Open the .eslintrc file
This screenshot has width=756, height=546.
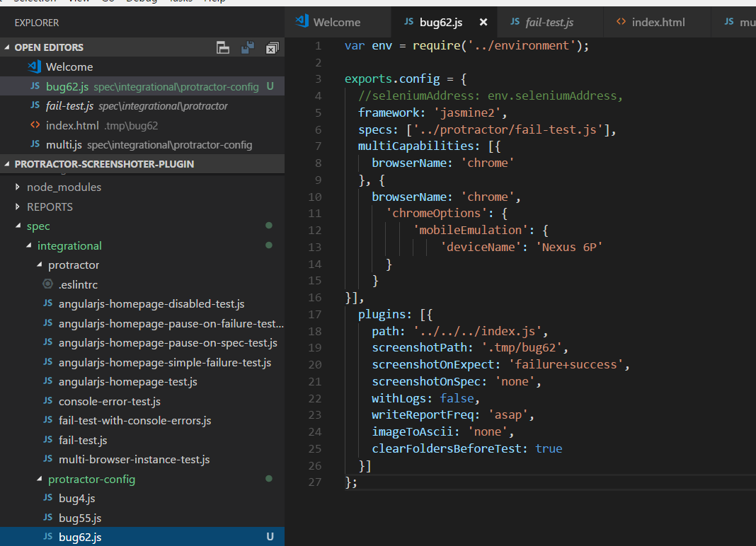(x=142, y=284)
